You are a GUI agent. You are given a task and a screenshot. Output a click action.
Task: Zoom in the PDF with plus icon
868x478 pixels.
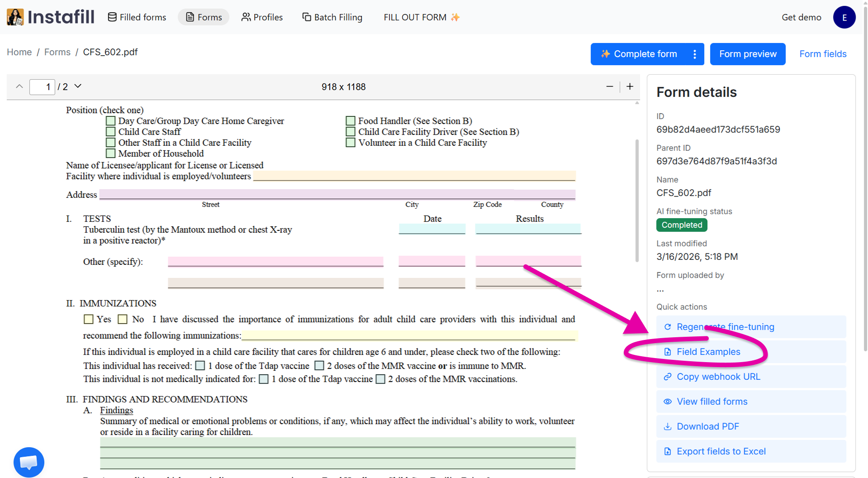[630, 86]
